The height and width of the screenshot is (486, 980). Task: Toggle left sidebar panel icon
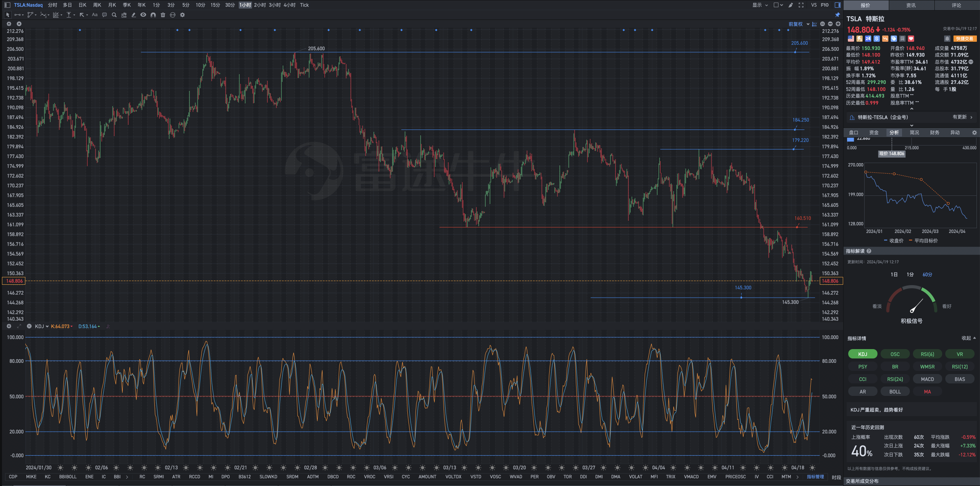coord(7,5)
